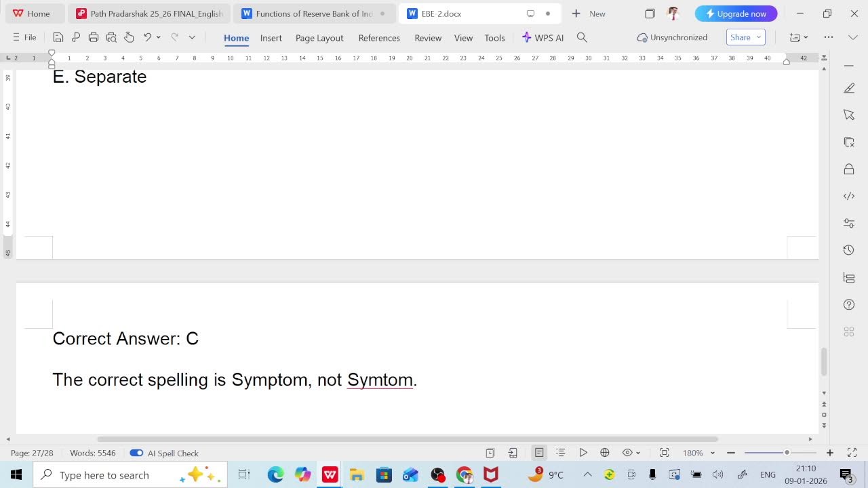Open Print Preview icon

pyautogui.click(x=111, y=38)
